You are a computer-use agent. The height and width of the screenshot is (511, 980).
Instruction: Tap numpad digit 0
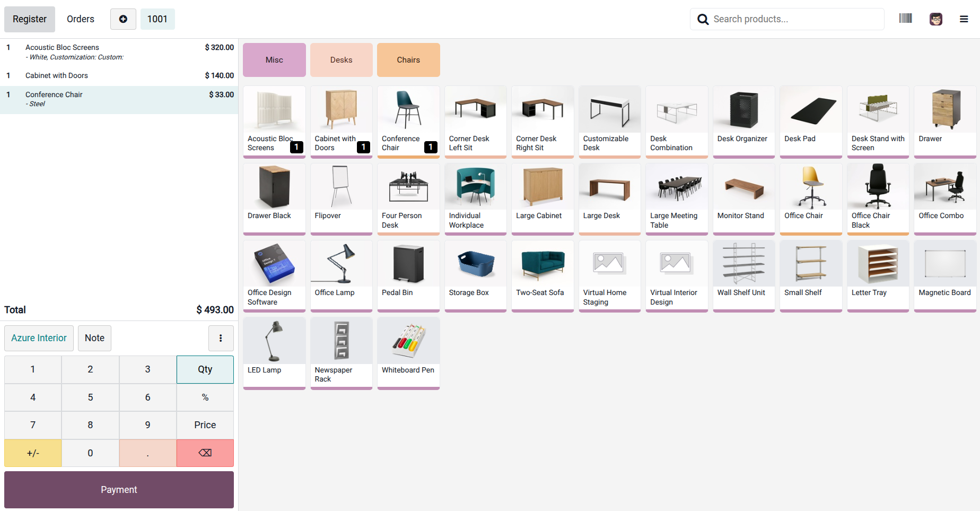pyautogui.click(x=90, y=453)
